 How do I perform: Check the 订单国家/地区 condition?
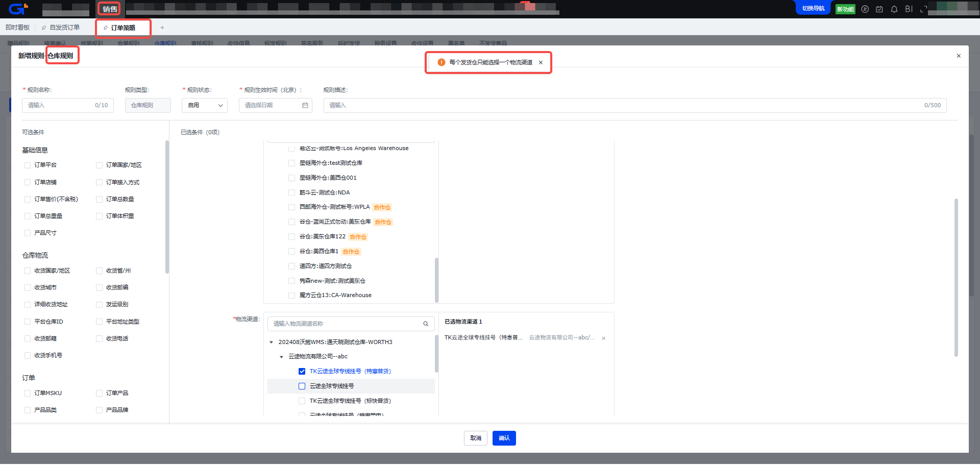[x=99, y=165]
